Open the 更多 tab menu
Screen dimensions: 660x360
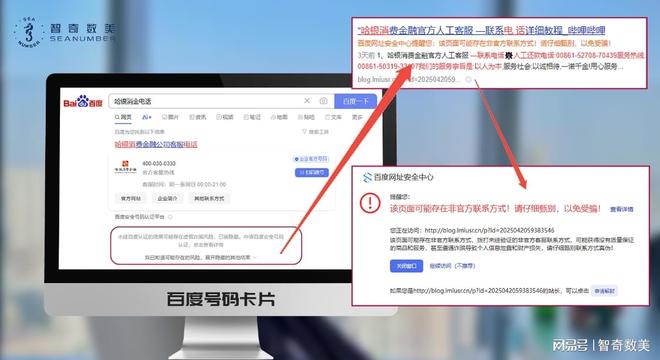(x=357, y=117)
